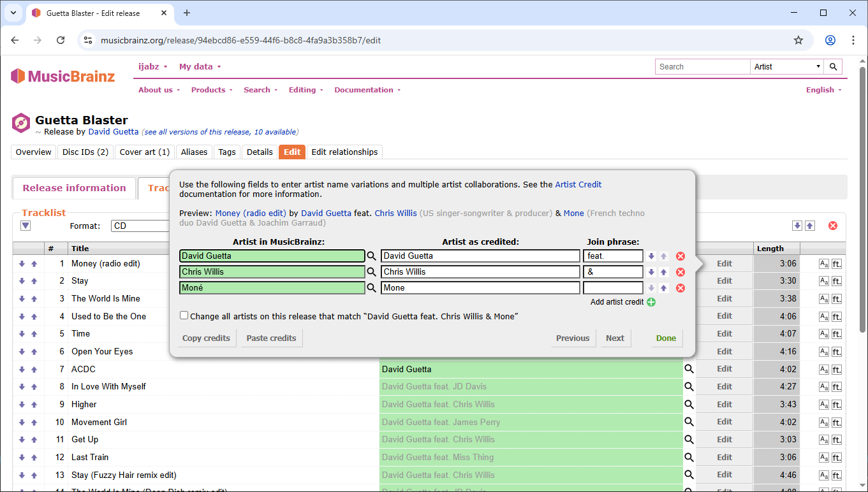
Task: Move medium up arrow in tracklist header
Action: (810, 226)
